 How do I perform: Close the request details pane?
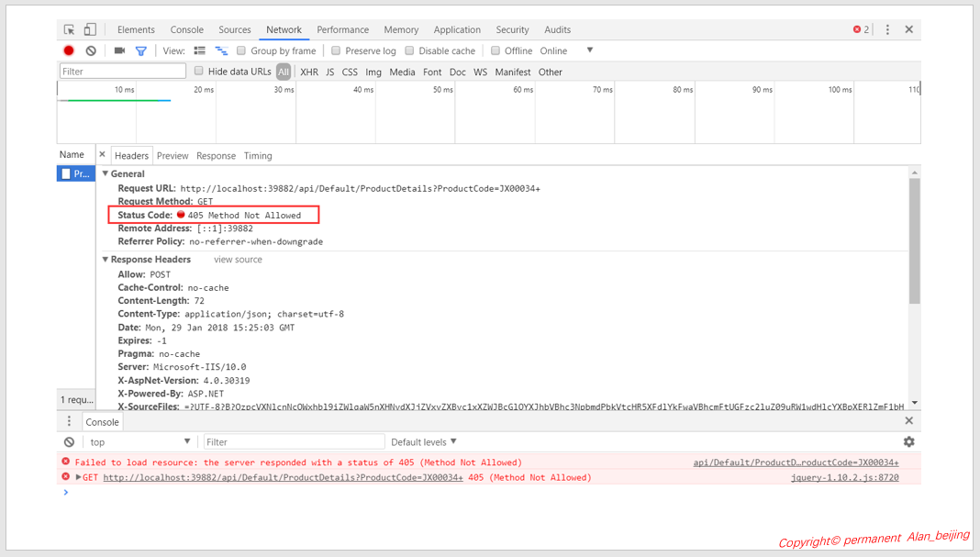(103, 154)
